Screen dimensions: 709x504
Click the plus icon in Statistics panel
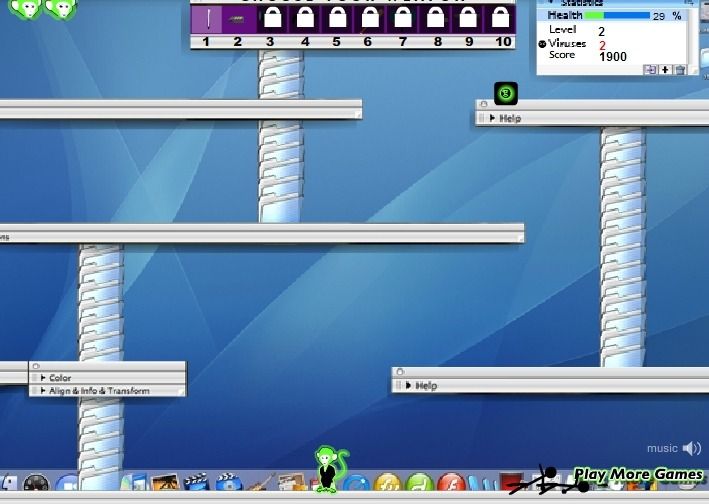click(665, 70)
